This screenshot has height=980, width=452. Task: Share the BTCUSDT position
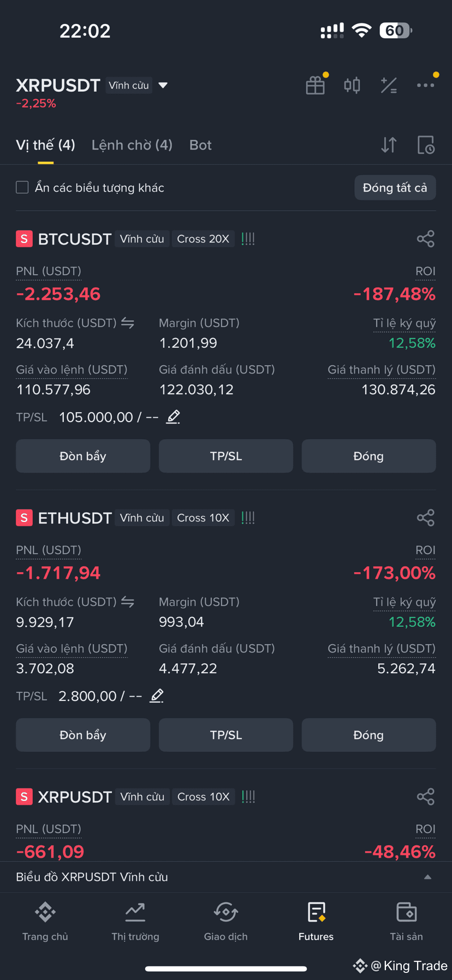[426, 239]
